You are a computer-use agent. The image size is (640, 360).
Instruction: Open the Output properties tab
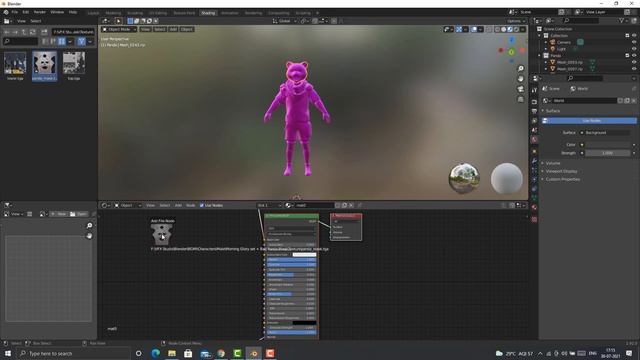click(x=534, y=111)
